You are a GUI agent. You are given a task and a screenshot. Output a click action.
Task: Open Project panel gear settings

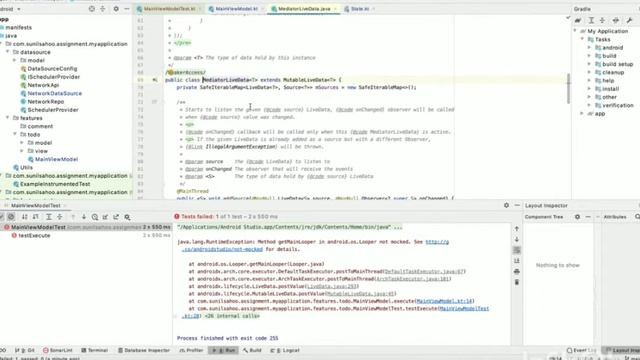pos(116,9)
